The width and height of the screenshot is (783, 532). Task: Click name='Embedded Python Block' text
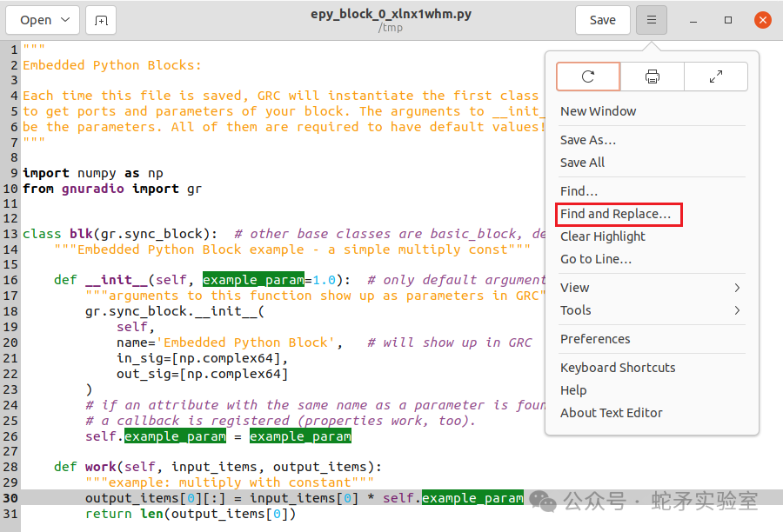[x=230, y=342]
